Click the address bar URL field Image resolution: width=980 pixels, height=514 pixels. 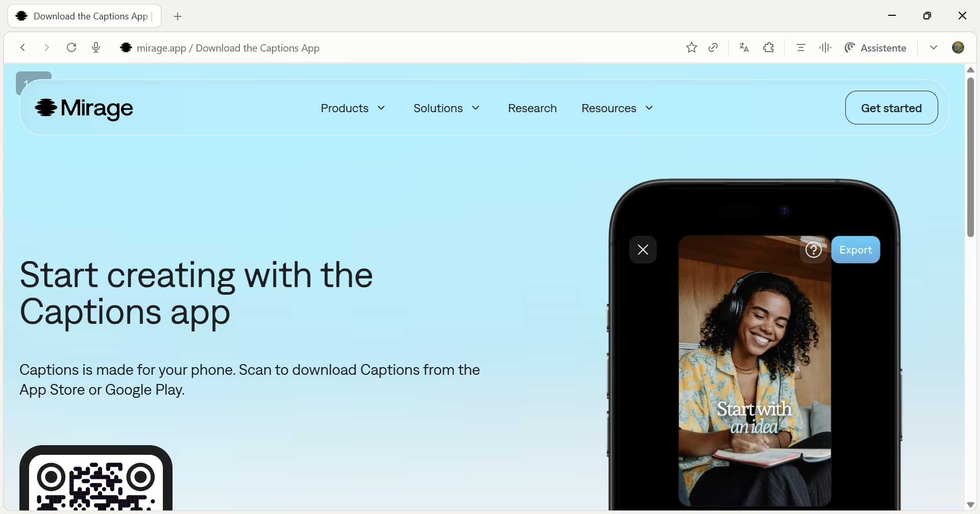pyautogui.click(x=357, y=48)
